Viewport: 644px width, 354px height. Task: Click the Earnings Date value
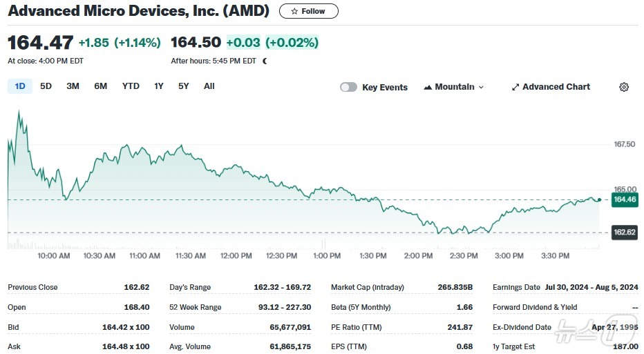point(591,287)
